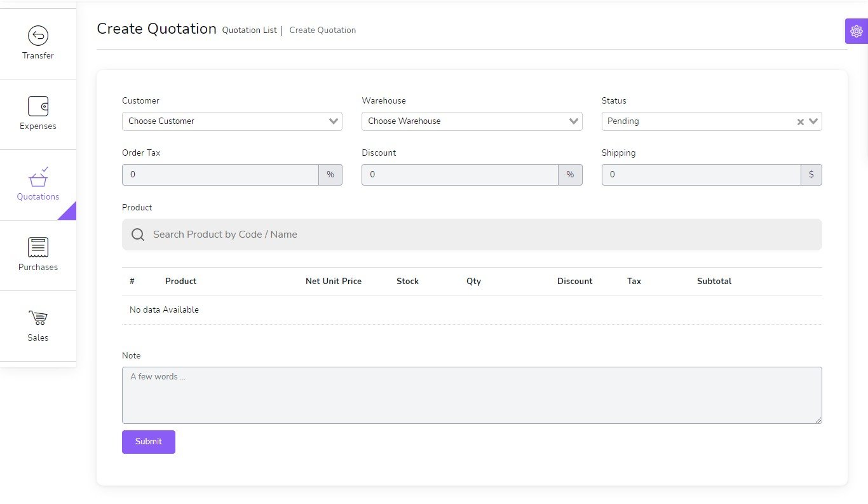Open the Purchases receipt icon
Image resolution: width=868 pixels, height=504 pixels.
[38, 247]
